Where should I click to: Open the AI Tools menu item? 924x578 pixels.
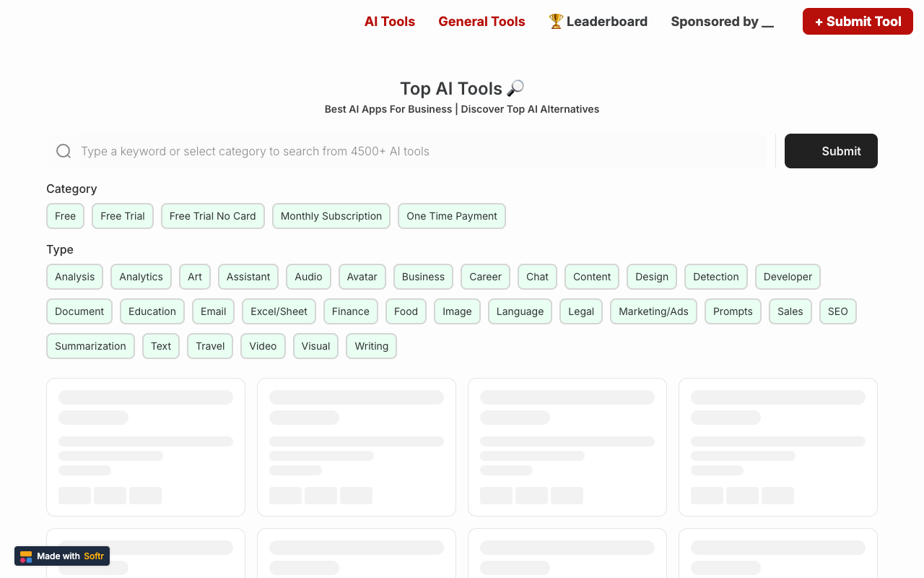[x=390, y=22]
